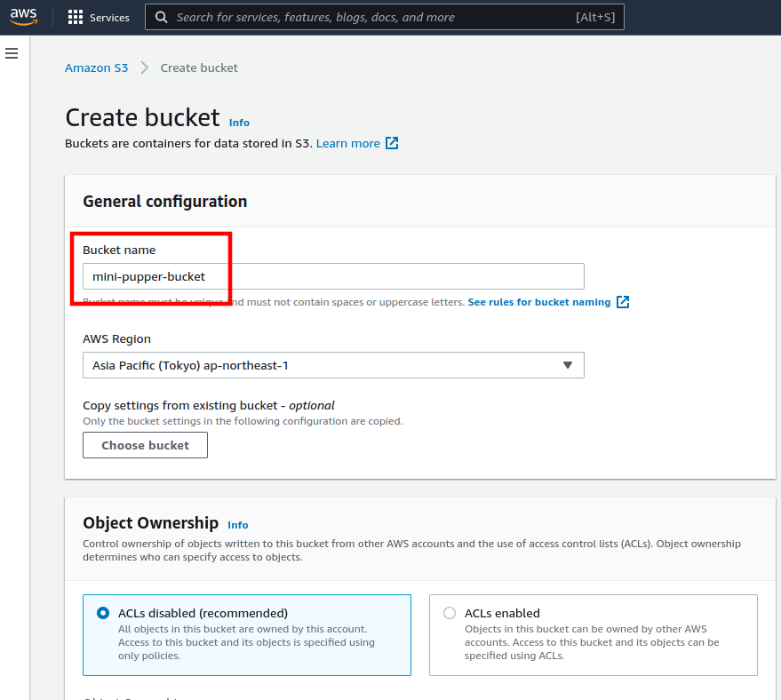Click external link icon after Learn more

pyautogui.click(x=392, y=143)
